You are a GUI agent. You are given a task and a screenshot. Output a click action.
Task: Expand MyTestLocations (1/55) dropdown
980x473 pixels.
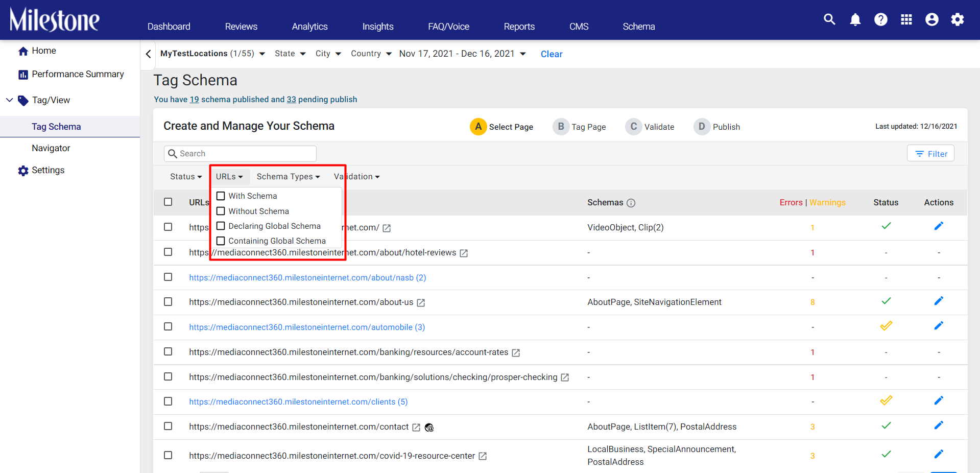(212, 54)
